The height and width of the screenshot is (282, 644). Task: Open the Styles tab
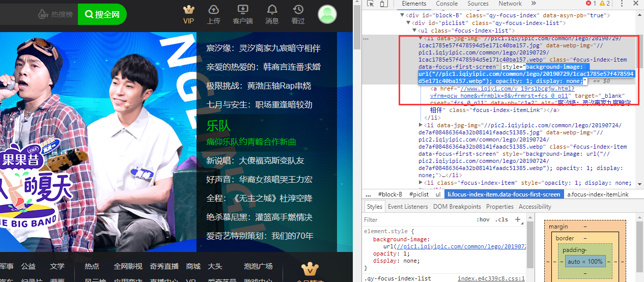click(x=374, y=207)
